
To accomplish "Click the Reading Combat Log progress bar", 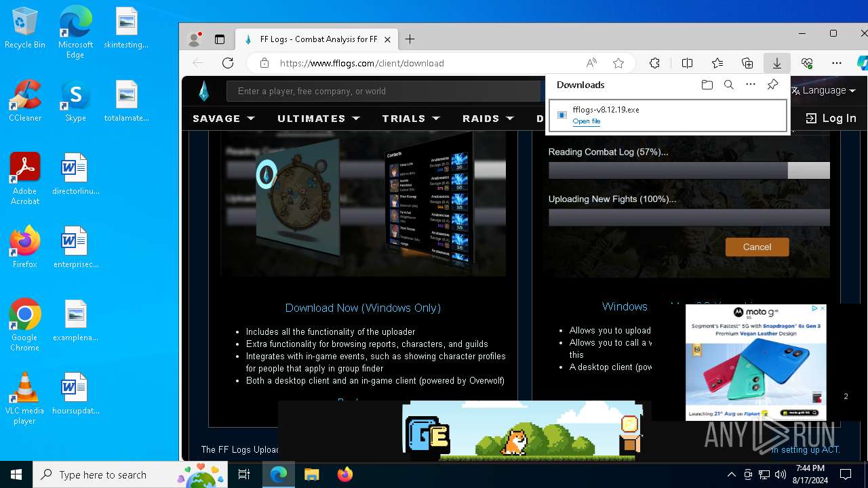I will [x=689, y=170].
